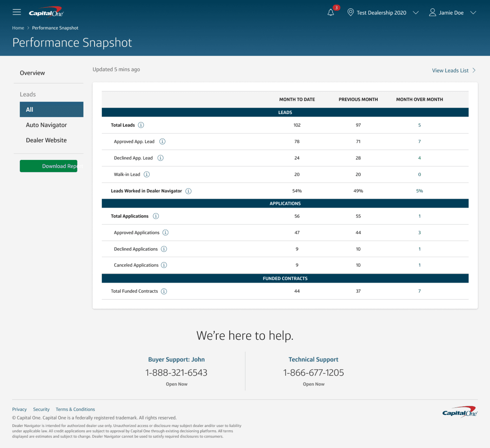Click Total Funded Contracts month-over-month value 7

pyautogui.click(x=420, y=291)
